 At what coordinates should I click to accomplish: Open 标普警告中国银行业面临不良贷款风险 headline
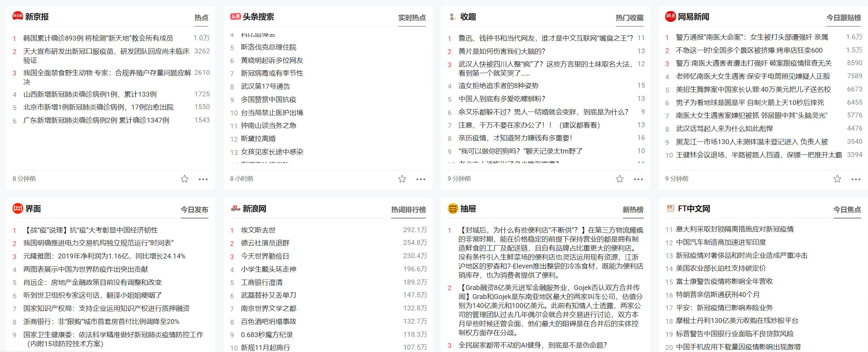click(x=735, y=334)
